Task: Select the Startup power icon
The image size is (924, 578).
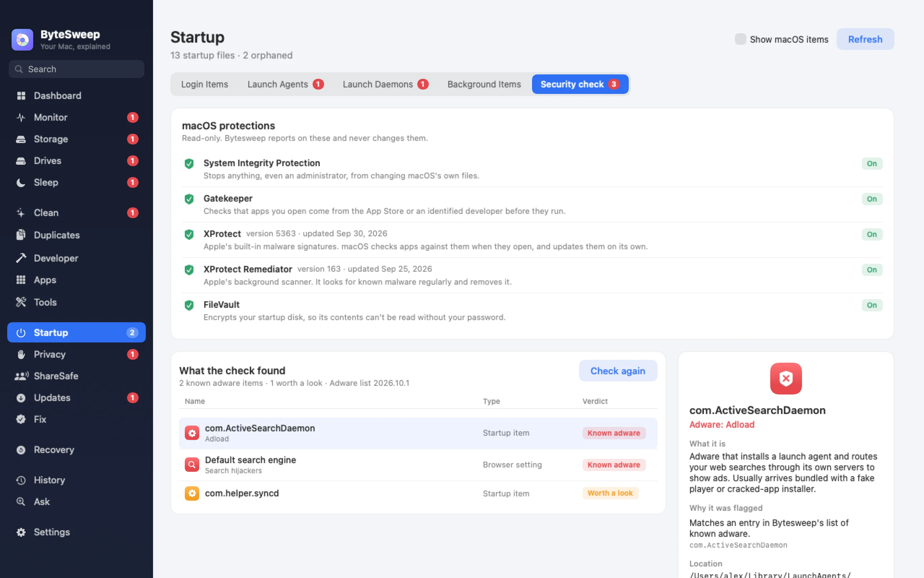Action: click(x=21, y=333)
